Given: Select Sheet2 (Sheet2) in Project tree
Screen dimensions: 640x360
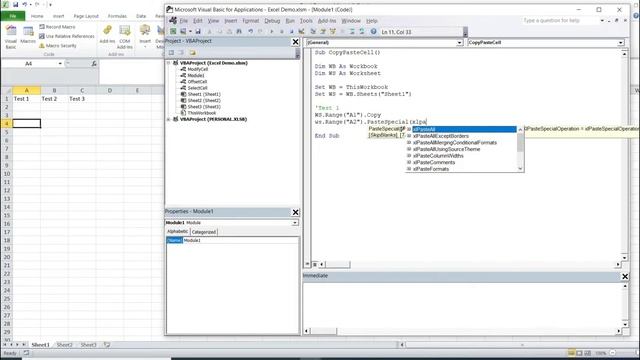Looking at the screenshot, I should point(204,100).
